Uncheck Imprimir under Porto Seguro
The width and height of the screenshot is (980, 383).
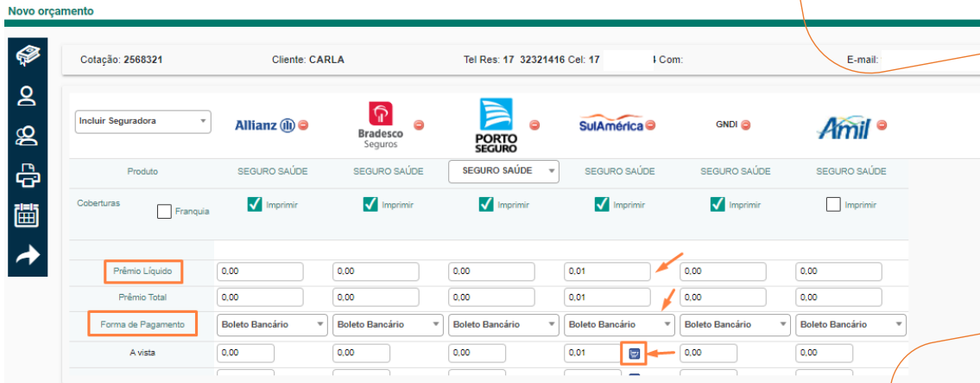pyautogui.click(x=486, y=204)
